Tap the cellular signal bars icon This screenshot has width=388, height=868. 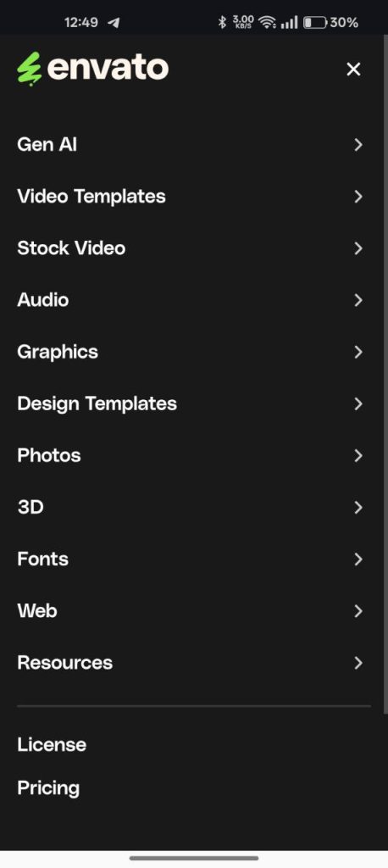(x=290, y=22)
